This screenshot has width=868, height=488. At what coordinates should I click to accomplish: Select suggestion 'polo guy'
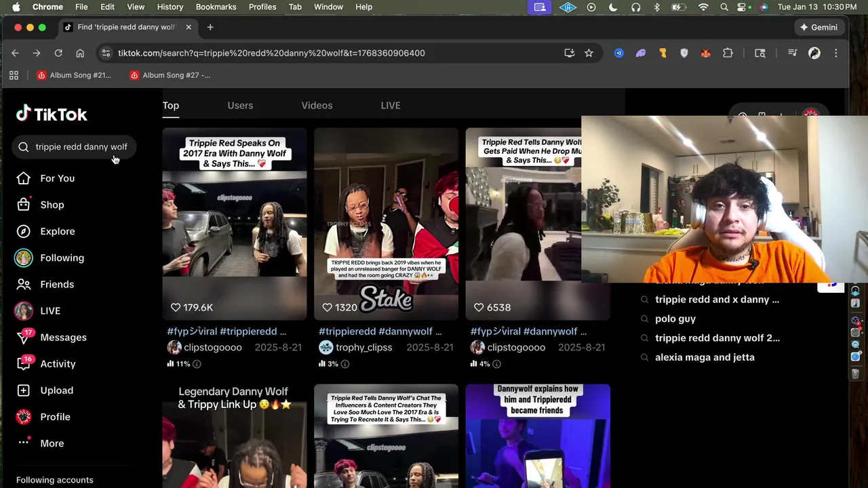[675, 319]
